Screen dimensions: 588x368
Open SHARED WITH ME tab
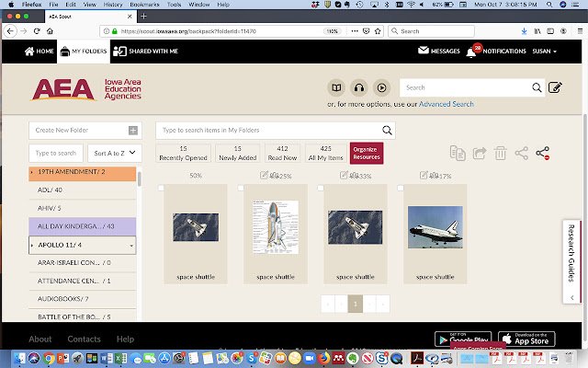pyautogui.click(x=145, y=52)
